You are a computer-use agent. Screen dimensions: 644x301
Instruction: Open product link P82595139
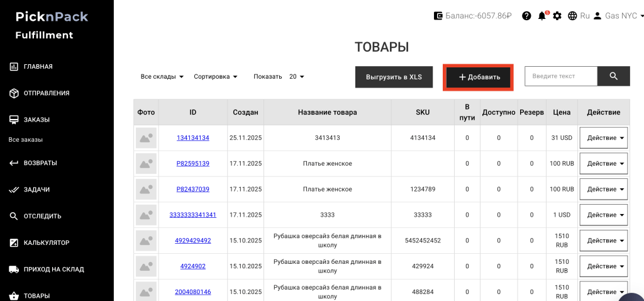pyautogui.click(x=192, y=163)
